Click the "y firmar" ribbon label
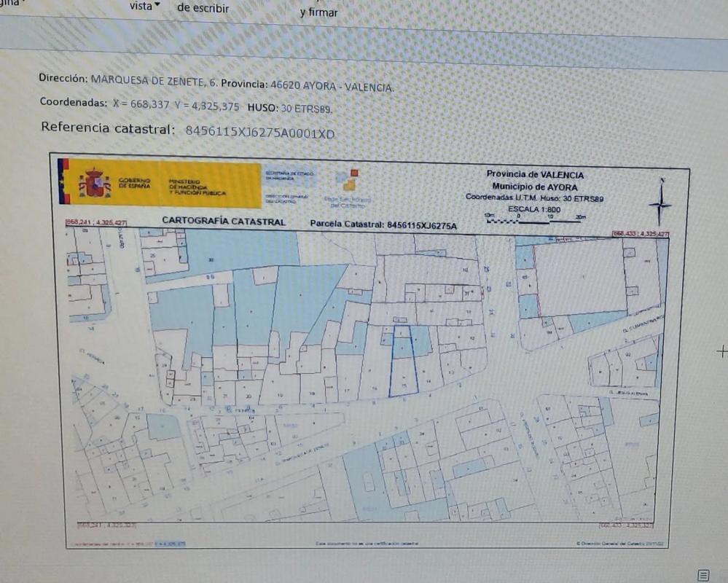The image size is (728, 583). point(318,12)
